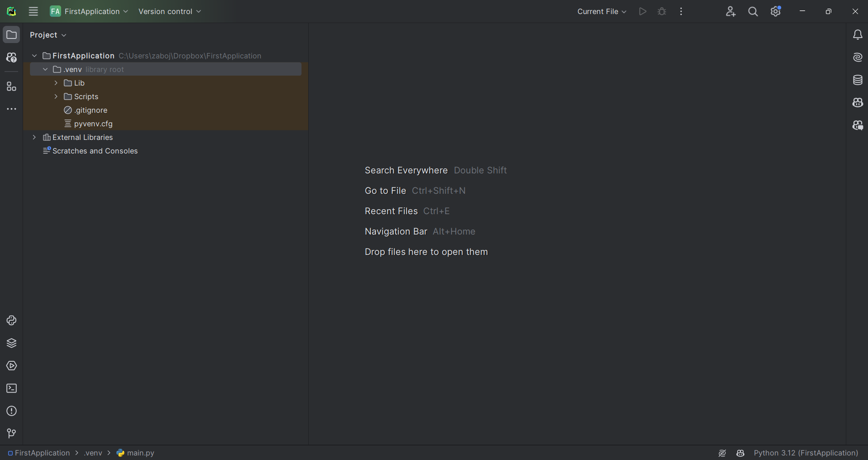Open the Problems tool window
The width and height of the screenshot is (868, 460).
(11, 411)
